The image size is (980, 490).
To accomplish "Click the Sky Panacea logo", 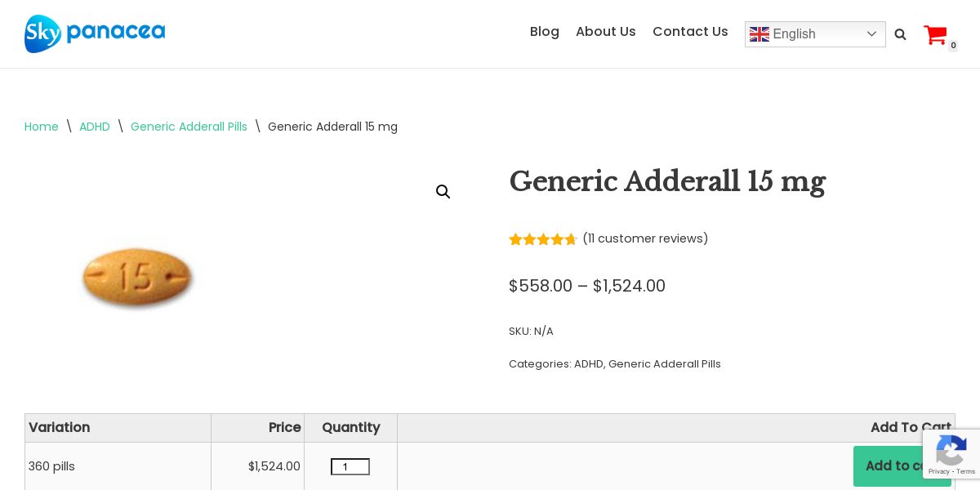I will point(95,33).
